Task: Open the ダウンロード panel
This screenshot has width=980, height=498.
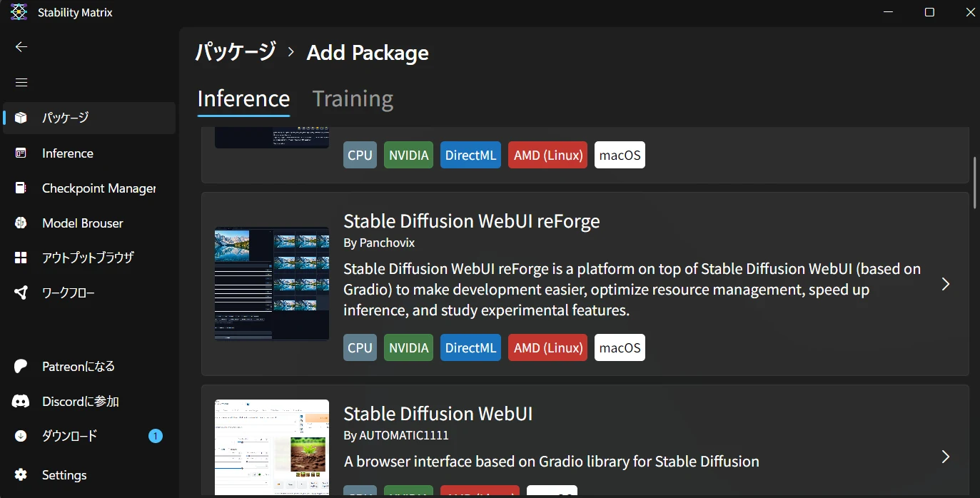Action: (x=89, y=436)
